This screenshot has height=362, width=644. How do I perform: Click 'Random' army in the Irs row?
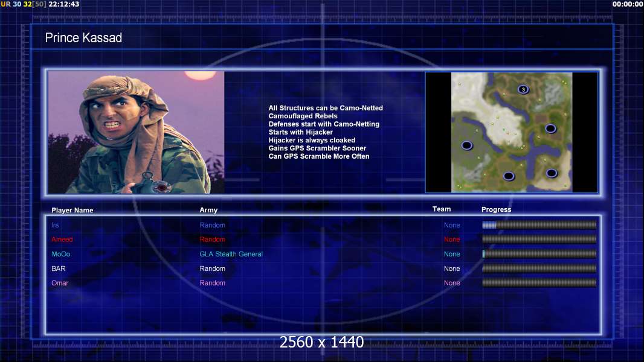coord(212,225)
